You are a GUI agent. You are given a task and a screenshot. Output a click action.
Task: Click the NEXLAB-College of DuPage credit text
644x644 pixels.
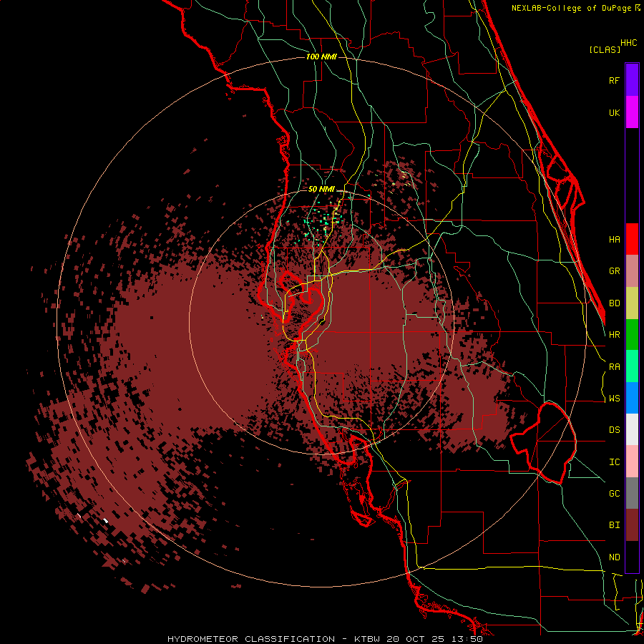point(572,8)
